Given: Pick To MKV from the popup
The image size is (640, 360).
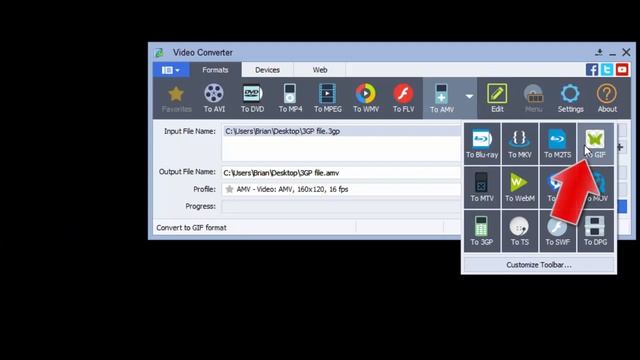Looking at the screenshot, I should pos(520,144).
